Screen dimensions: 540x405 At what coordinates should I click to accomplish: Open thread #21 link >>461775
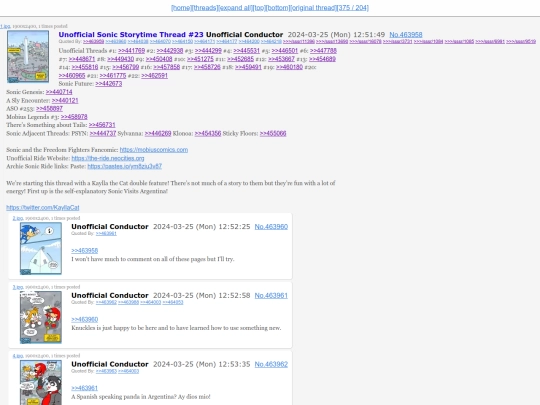pyautogui.click(x=113, y=75)
